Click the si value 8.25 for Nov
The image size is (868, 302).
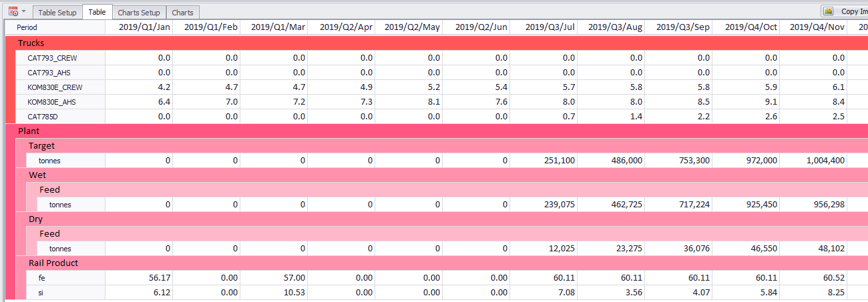click(x=813, y=292)
